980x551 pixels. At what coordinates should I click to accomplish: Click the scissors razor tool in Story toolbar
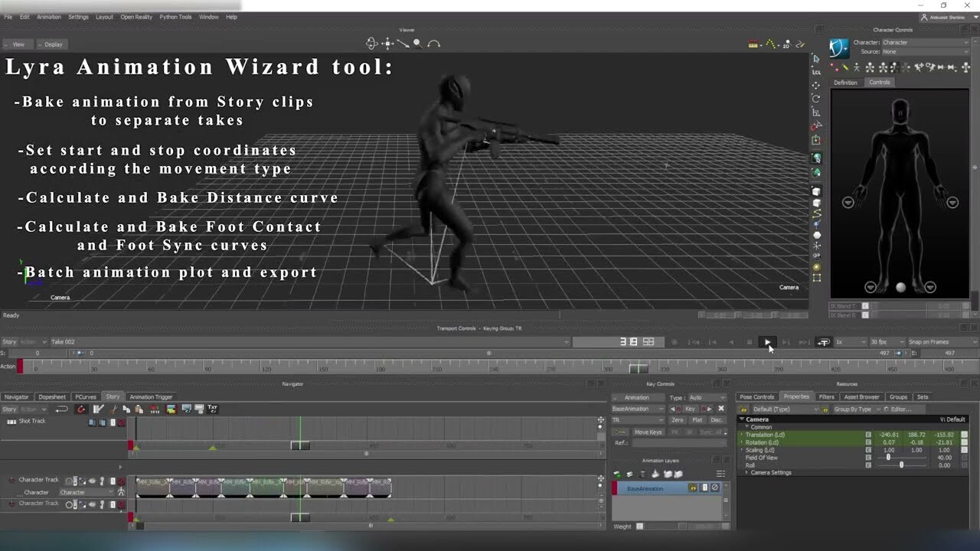point(114,409)
